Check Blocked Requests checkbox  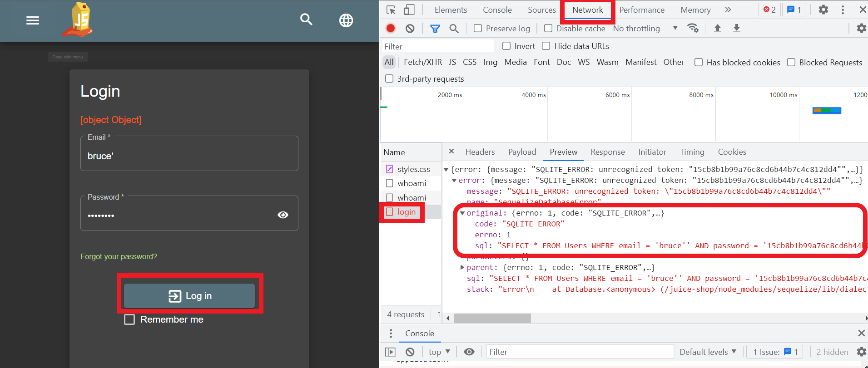pos(791,62)
